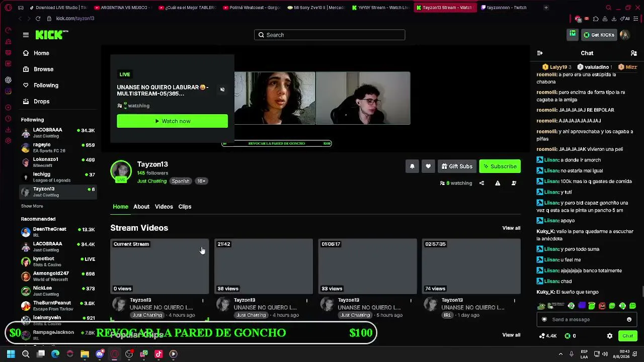Select the channel Home tab

tap(120, 207)
